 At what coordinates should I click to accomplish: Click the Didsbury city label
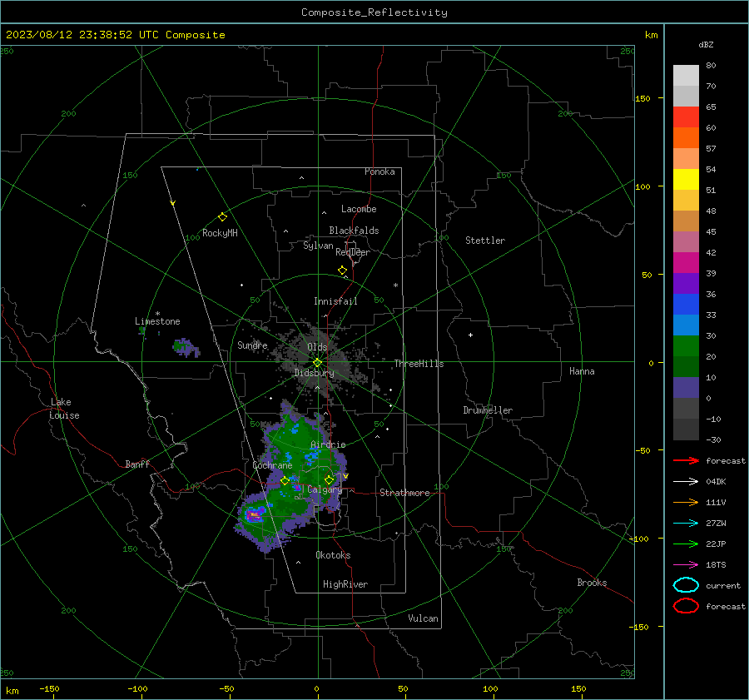pos(315,373)
